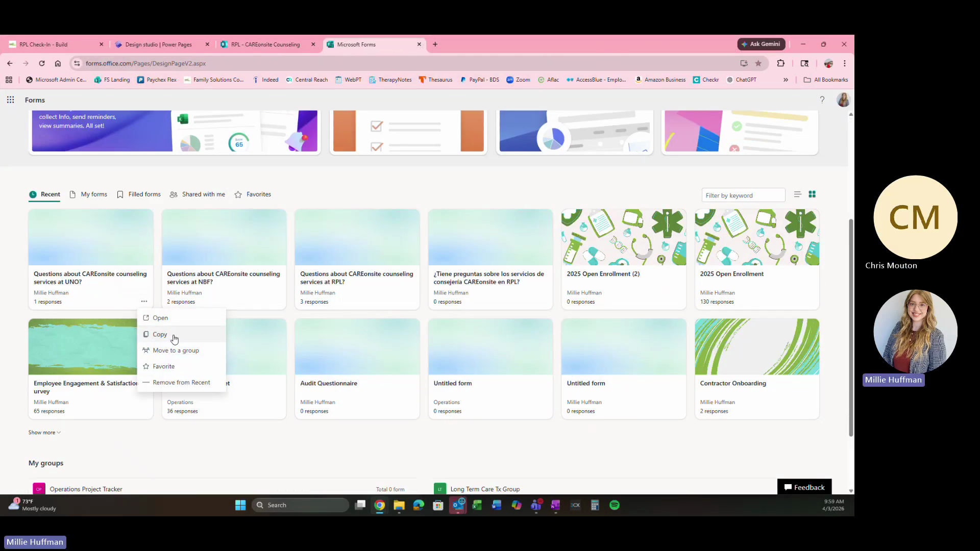Open the Microsoft 365 app launcher grid
980x551 pixels.
10,100
